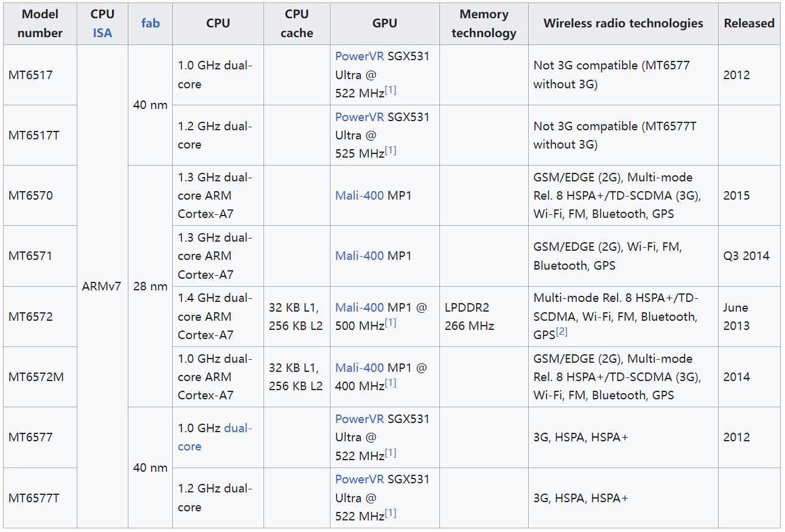Open citation [2] after GPS in the MT6572 row
This screenshot has height=532, width=785.
tap(562, 332)
